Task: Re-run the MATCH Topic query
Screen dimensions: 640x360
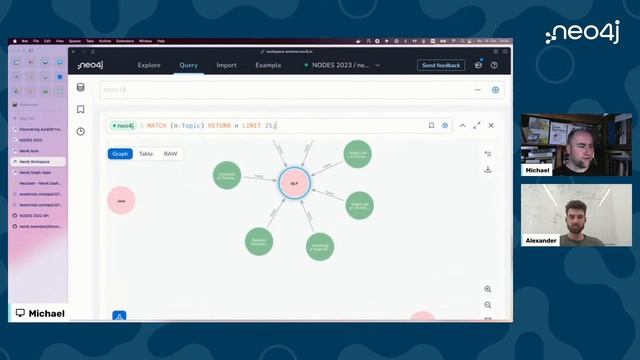Action: 445,125
